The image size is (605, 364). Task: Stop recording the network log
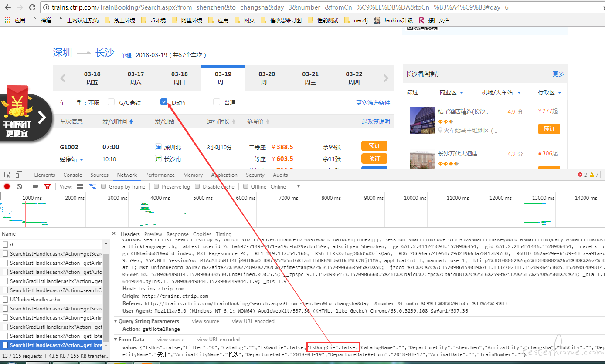coord(7,186)
